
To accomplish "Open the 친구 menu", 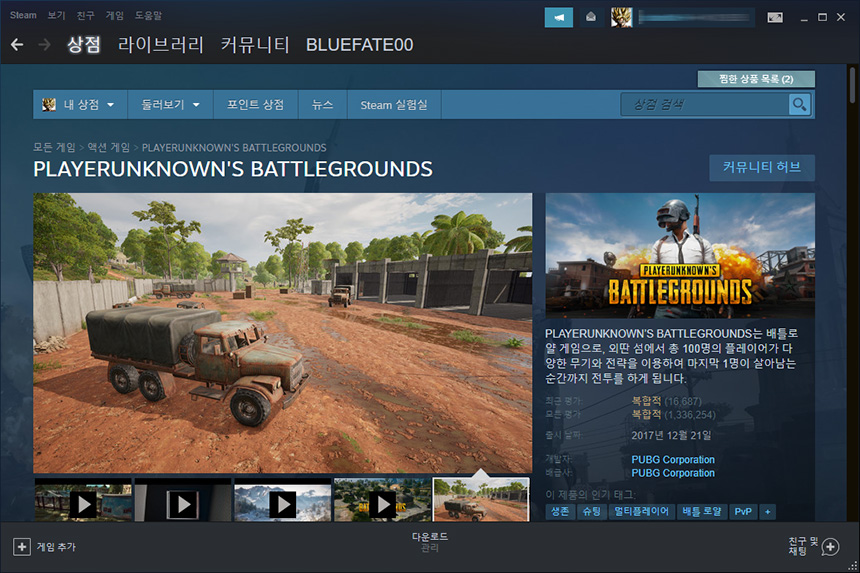I will click(85, 15).
